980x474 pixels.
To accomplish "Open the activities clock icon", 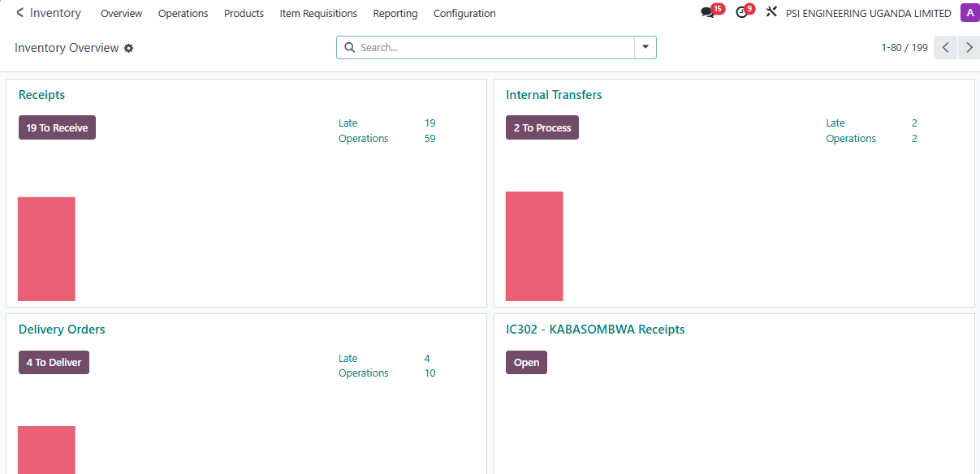I will click(741, 13).
